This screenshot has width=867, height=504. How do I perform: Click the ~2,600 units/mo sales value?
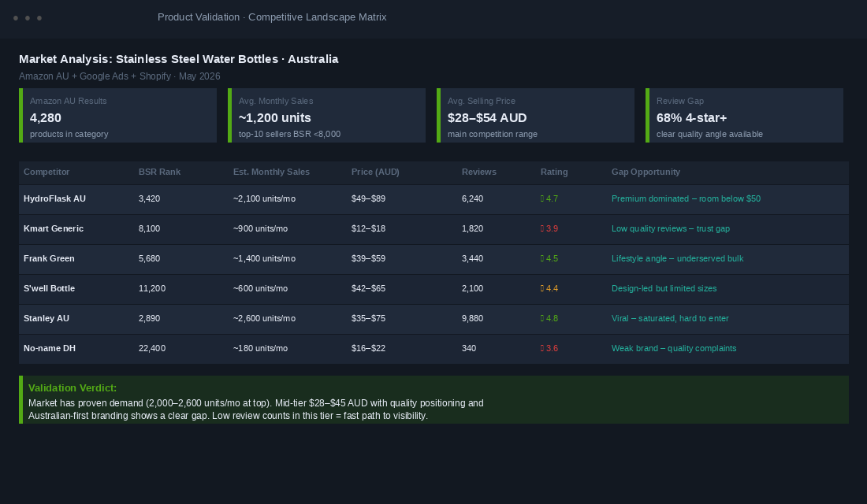(264, 318)
